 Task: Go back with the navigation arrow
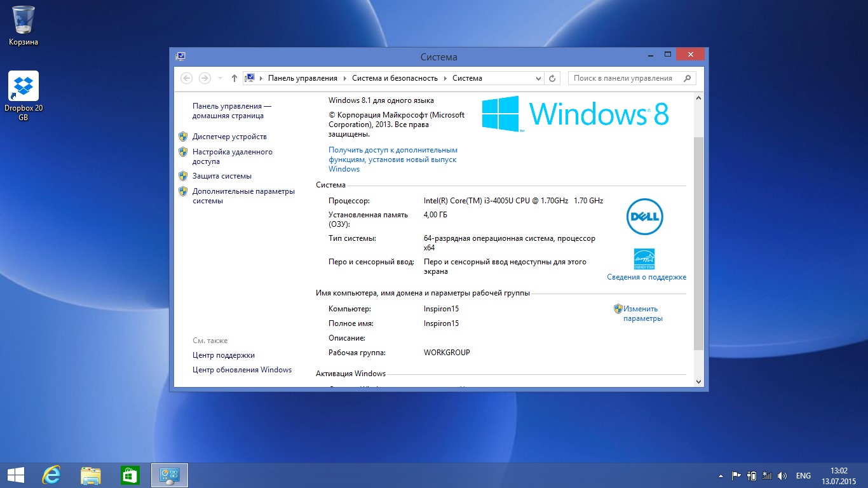click(x=186, y=78)
